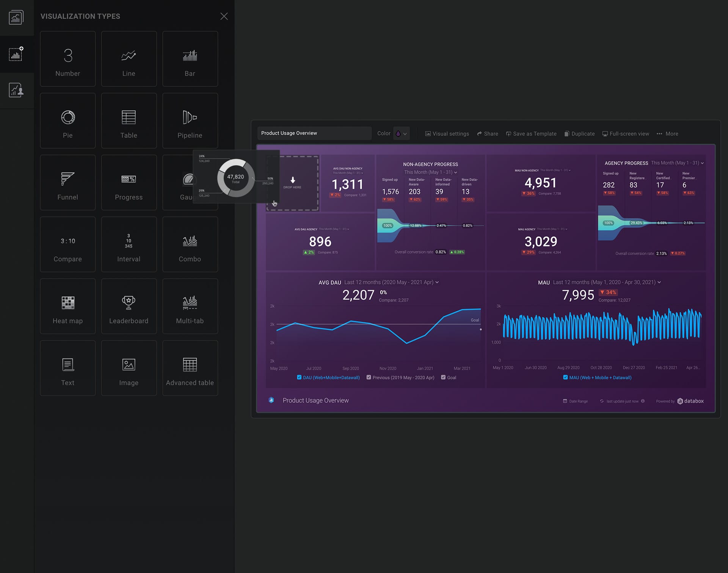Select the Line chart visualization
728x573 pixels.
tap(129, 59)
